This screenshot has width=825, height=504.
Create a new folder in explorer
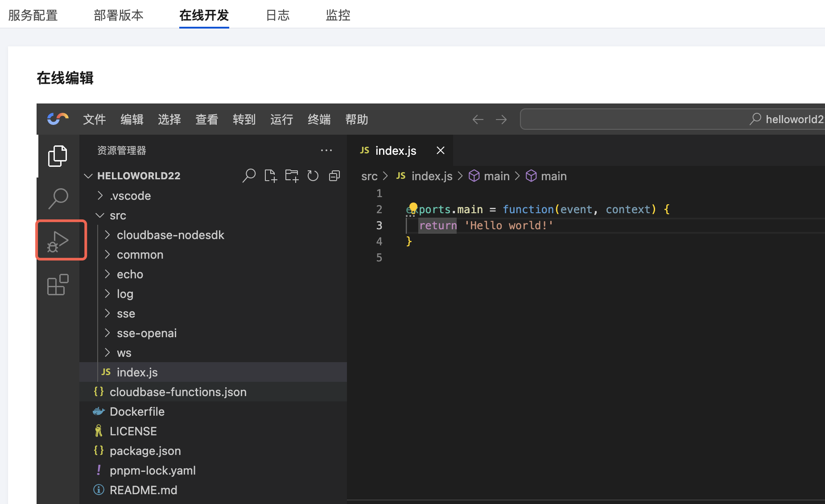click(292, 176)
